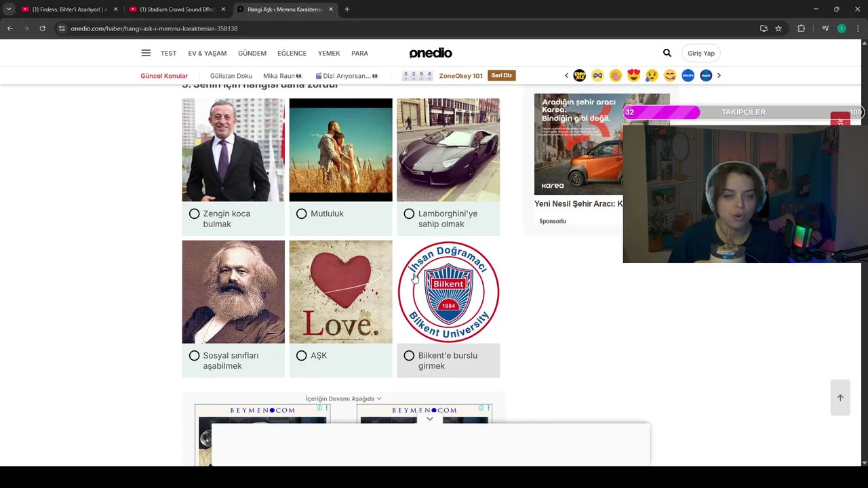The height and width of the screenshot is (488, 868).
Task: Click the browser back arrow
Action: (x=9, y=28)
